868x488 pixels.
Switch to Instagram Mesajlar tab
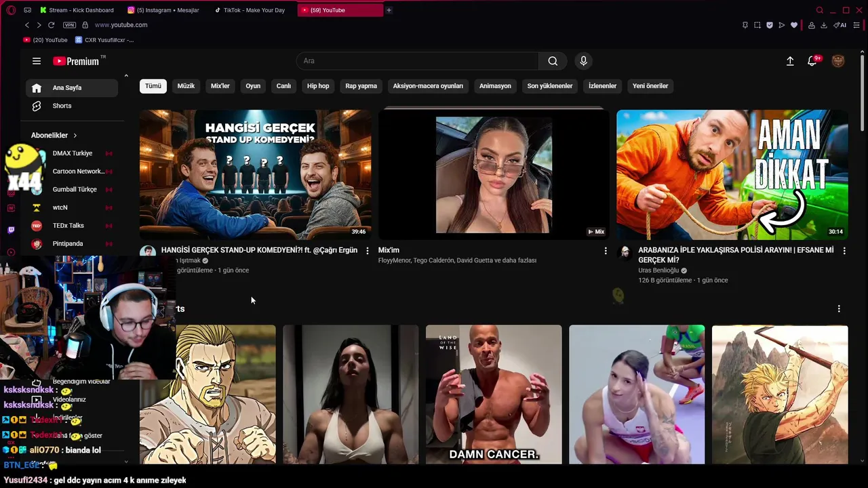coord(165,10)
